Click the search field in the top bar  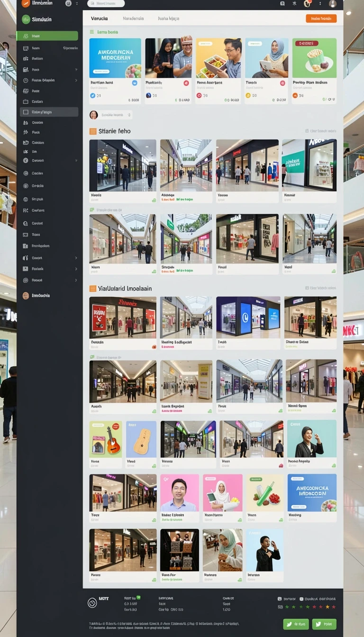106,3
